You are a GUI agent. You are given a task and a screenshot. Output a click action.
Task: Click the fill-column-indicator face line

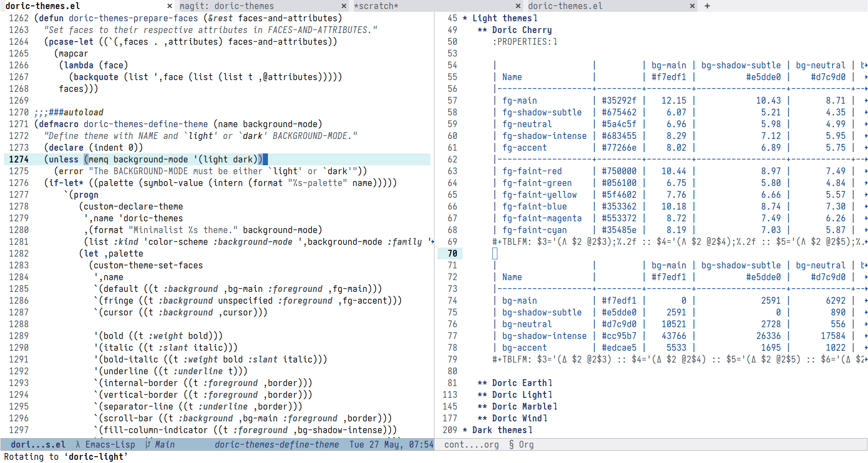point(245,430)
